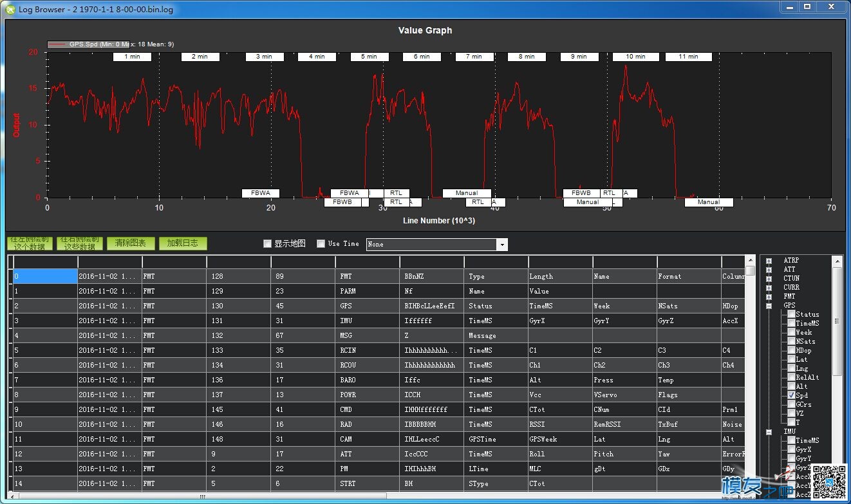Click the CMD cell in row 9

(x=367, y=409)
